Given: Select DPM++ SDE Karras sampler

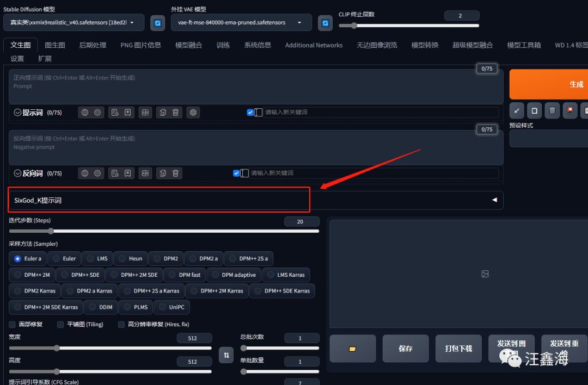Looking at the screenshot, I should click(x=282, y=291).
